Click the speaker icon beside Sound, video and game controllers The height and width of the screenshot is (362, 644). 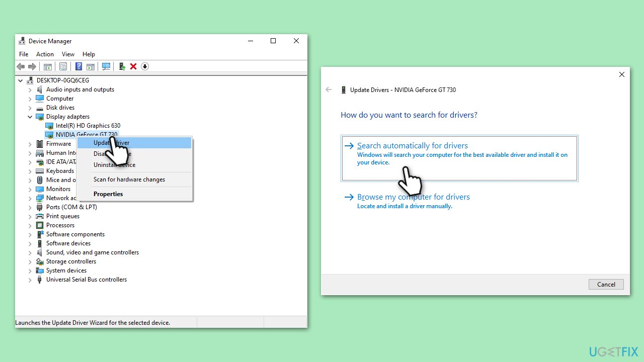click(x=40, y=252)
